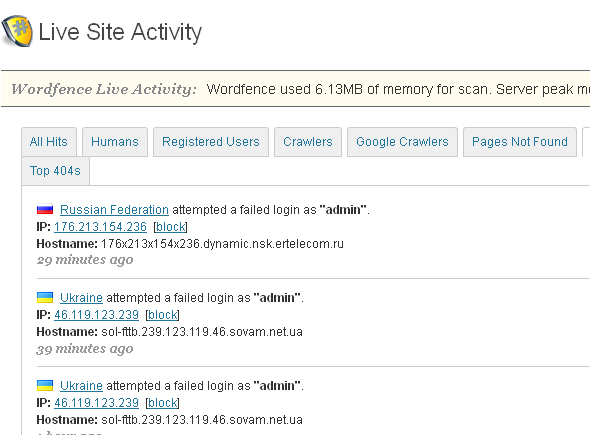
Task: Click hostname text in 39 minutes ago entry
Action: coord(202,332)
